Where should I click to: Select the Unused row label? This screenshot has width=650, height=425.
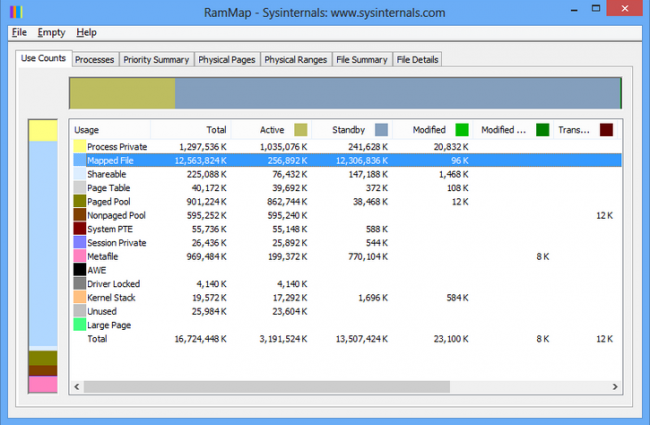(102, 311)
